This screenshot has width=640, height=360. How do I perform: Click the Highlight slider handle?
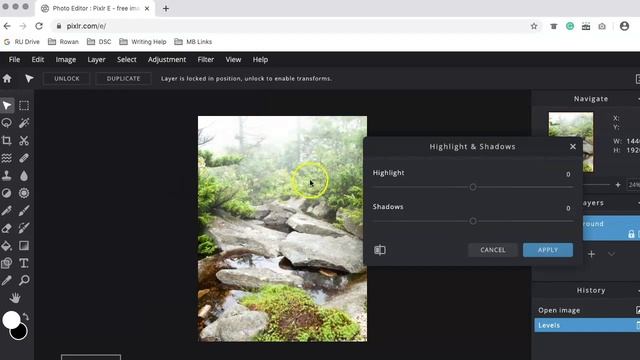[473, 187]
